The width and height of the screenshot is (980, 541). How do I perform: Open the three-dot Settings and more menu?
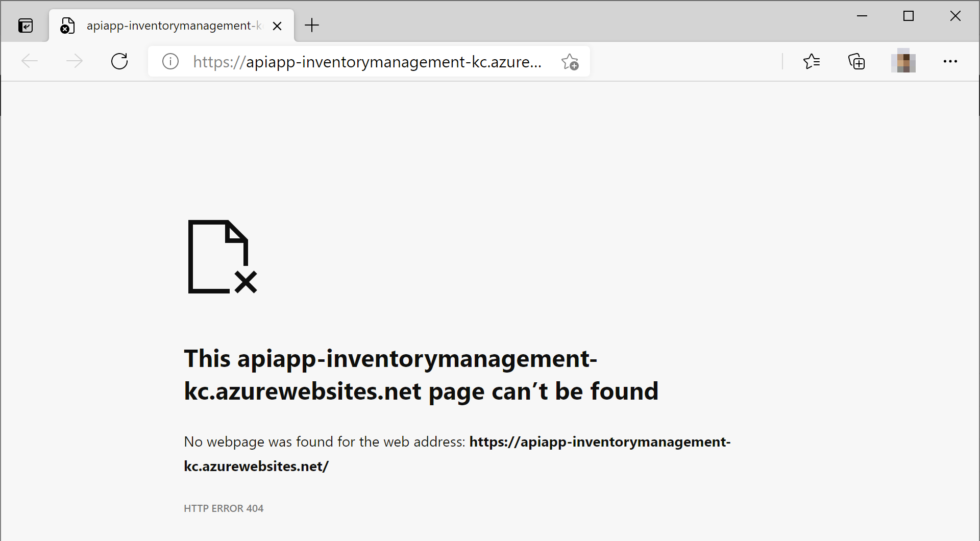(950, 61)
